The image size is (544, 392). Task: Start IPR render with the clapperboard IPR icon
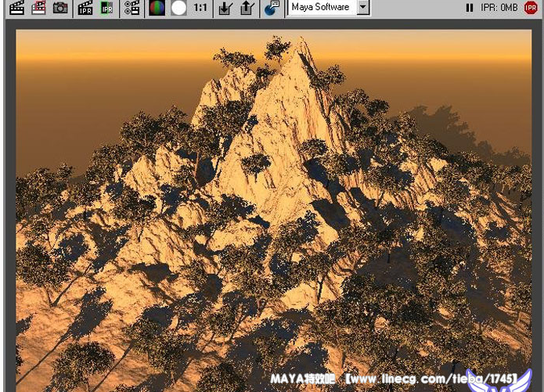click(85, 8)
